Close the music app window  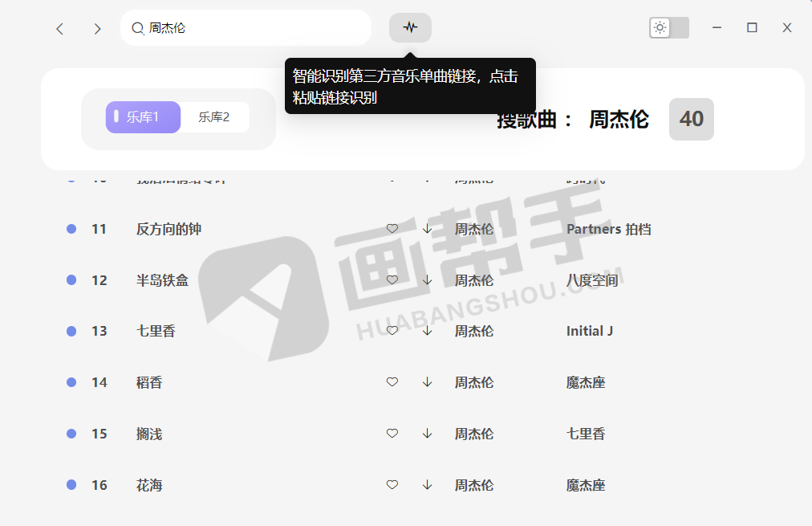coord(787,27)
